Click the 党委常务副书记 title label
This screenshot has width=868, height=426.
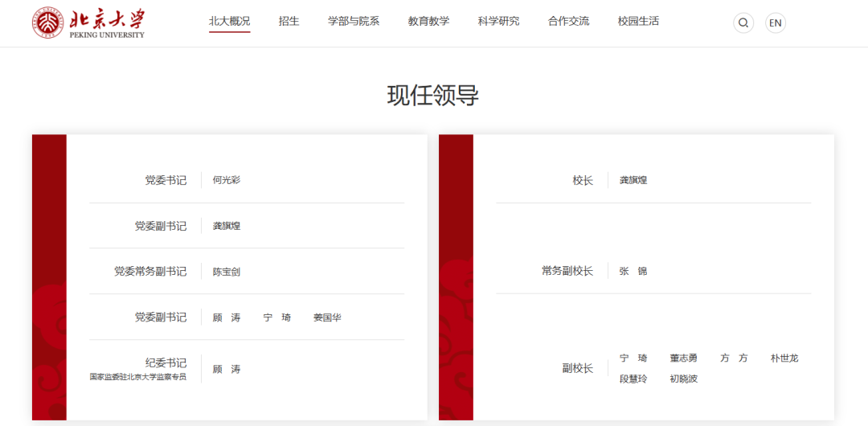point(150,272)
